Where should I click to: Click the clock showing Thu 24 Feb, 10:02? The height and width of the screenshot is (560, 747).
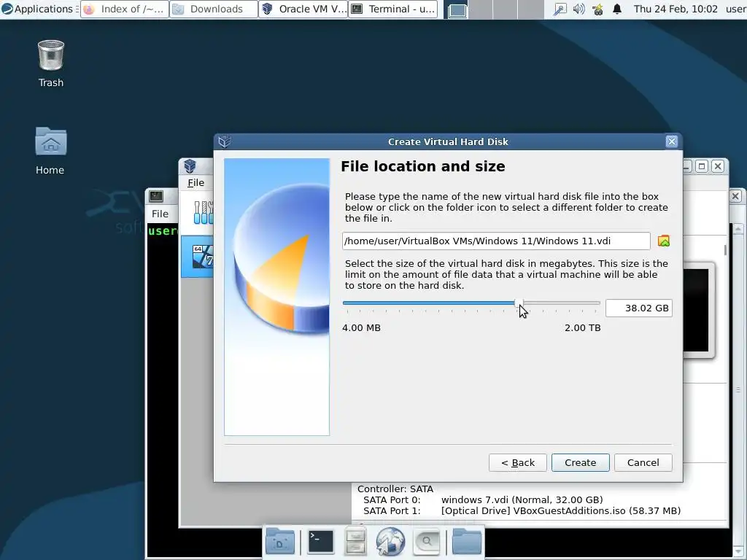click(676, 9)
